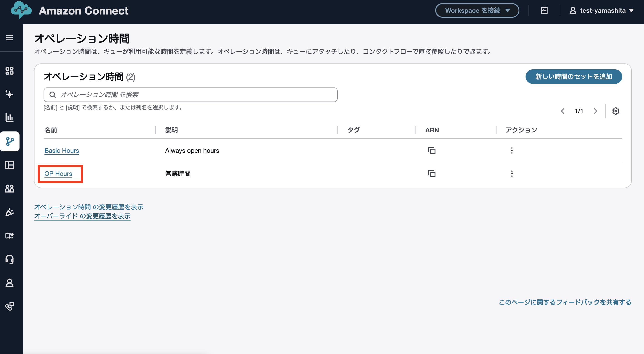Open the Workspace を接続 dropdown
This screenshot has height=354, width=644.
[x=477, y=10]
